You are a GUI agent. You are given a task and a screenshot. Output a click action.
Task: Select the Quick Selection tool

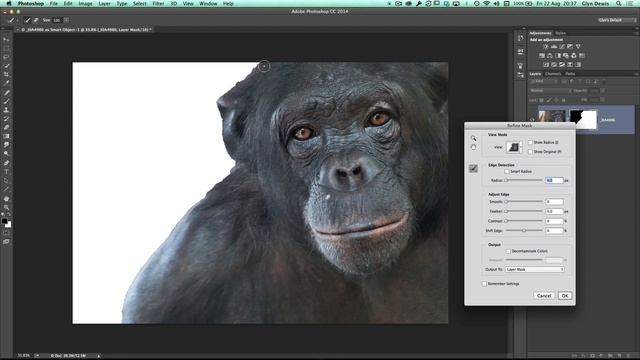(6, 66)
